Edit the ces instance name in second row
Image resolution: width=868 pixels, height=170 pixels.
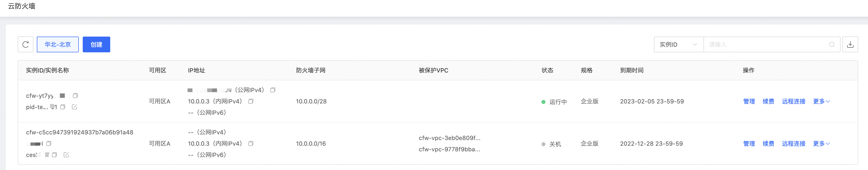(x=66, y=155)
